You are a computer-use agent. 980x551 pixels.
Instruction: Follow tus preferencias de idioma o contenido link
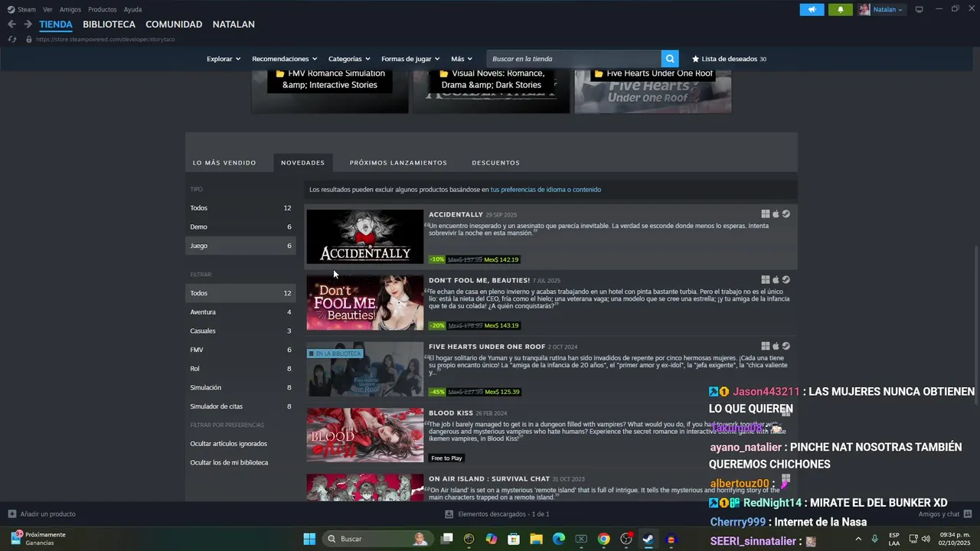545,190
